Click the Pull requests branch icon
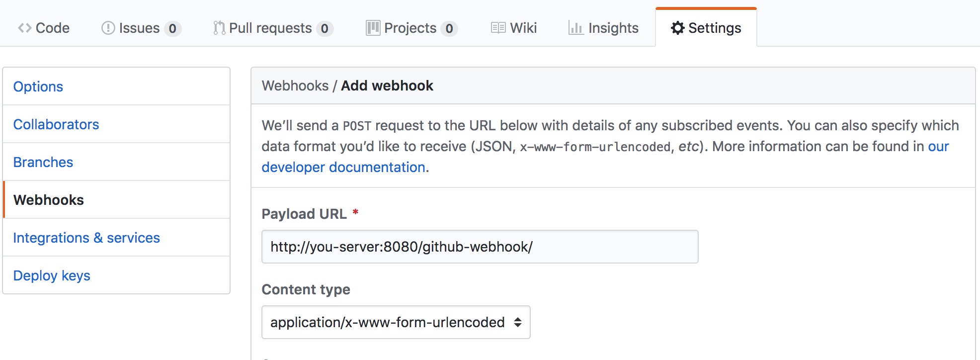The width and height of the screenshot is (980, 360). click(x=219, y=28)
